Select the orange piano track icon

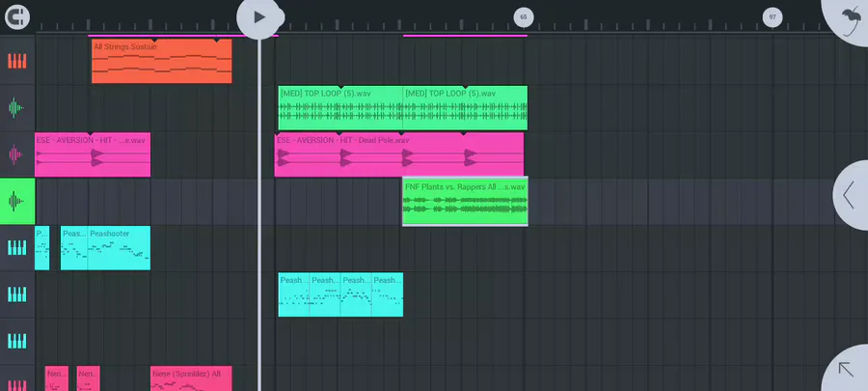pyautogui.click(x=17, y=61)
